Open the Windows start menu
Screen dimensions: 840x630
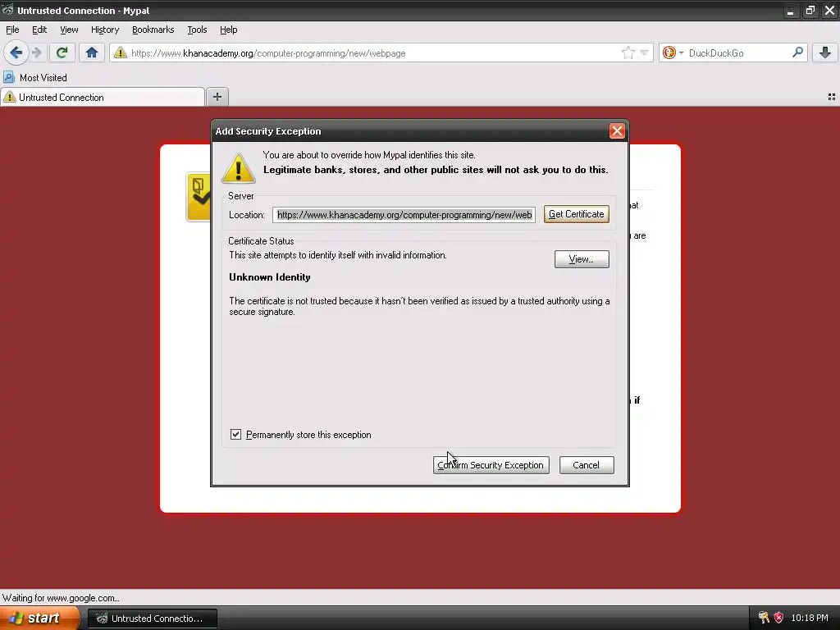point(39,618)
